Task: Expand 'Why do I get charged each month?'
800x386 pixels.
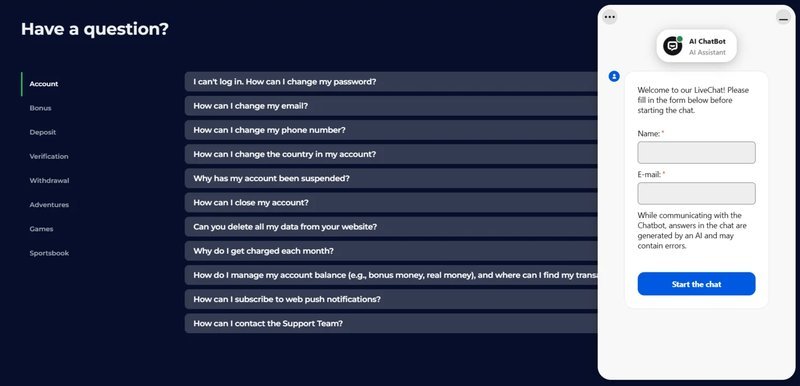Action: [391, 251]
